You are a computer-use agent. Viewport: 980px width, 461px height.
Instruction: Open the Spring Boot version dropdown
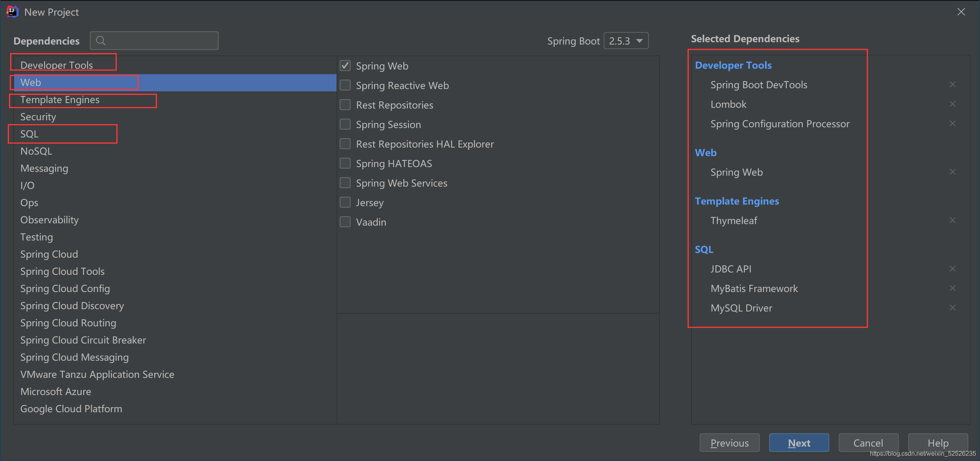point(626,41)
